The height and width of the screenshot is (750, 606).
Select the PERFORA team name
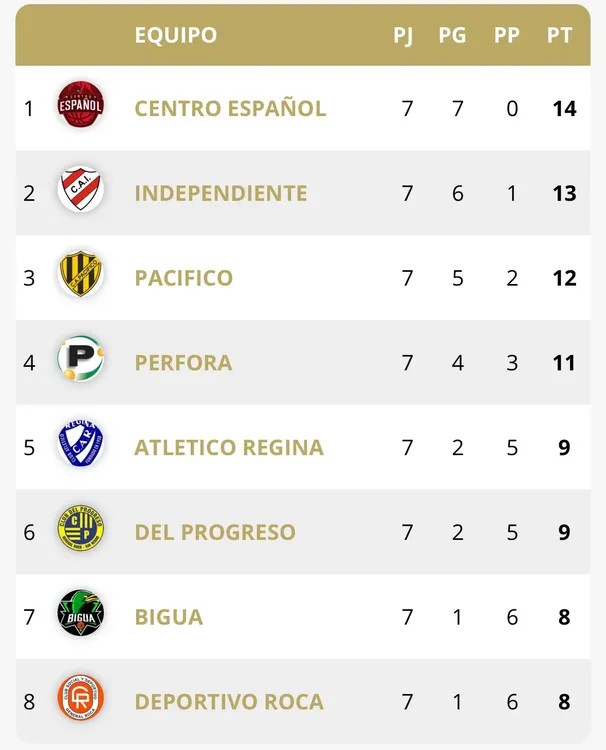[x=183, y=362]
